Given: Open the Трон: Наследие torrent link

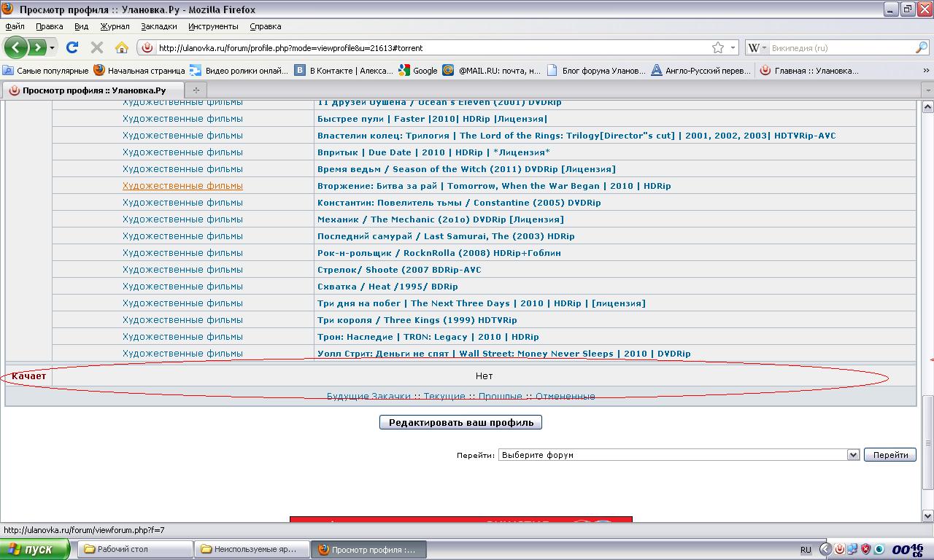Looking at the screenshot, I should click(428, 337).
